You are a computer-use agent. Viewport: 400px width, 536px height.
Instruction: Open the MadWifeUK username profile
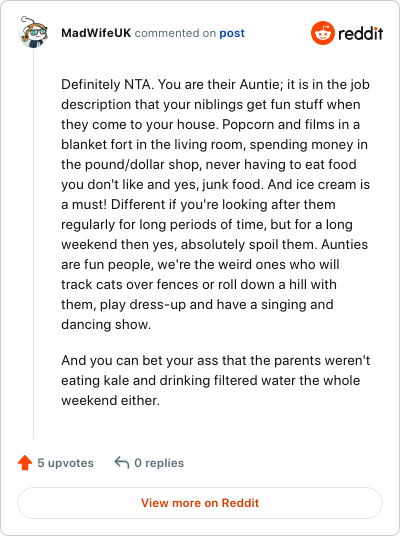point(96,33)
